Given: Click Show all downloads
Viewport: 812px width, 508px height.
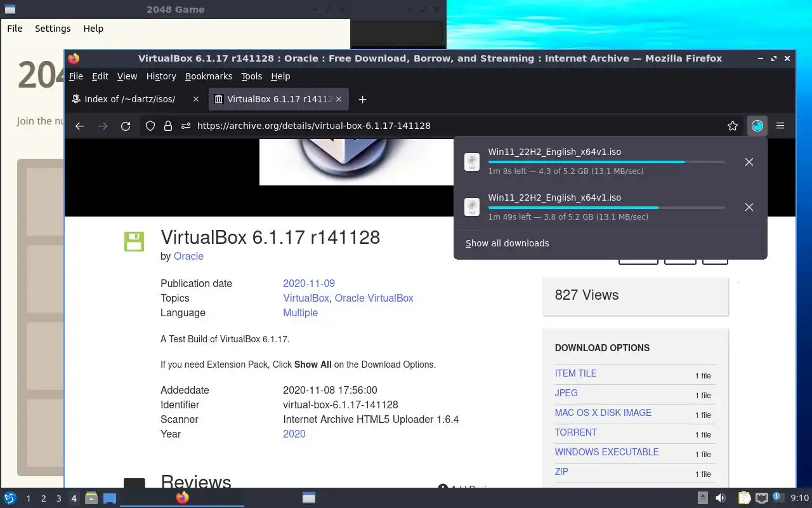Looking at the screenshot, I should 507,243.
